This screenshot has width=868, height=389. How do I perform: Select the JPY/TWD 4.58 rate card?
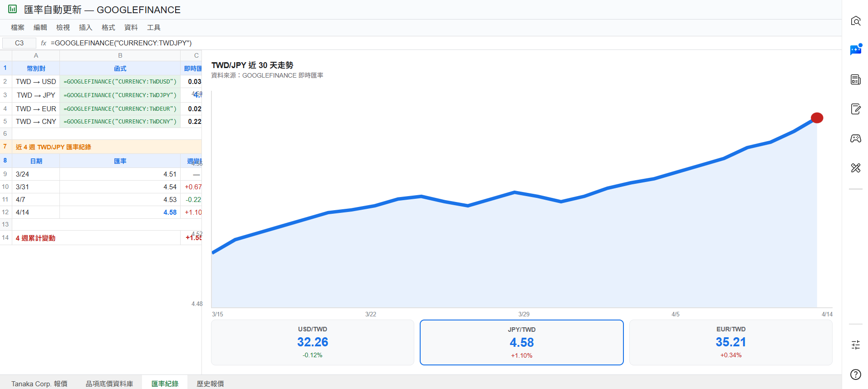pos(522,342)
